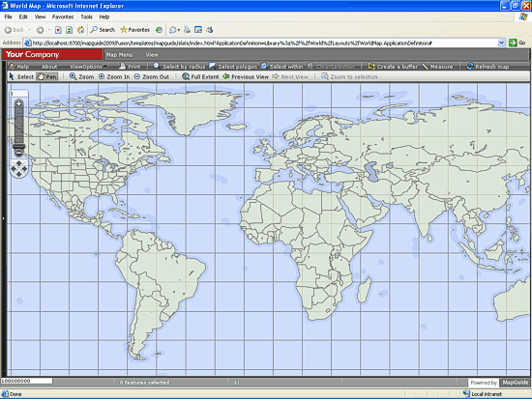This screenshot has width=532, height=399.
Task: Open the browser View menu
Action: pos(40,16)
